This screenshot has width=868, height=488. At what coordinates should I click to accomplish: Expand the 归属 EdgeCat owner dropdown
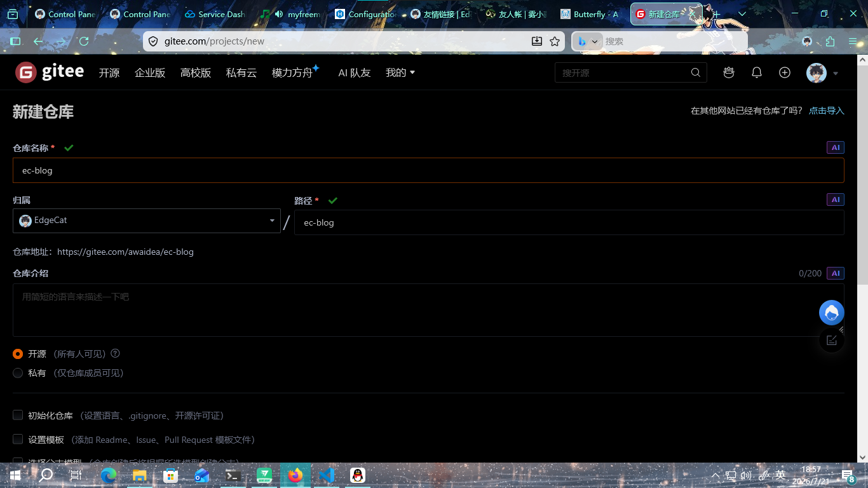(x=147, y=220)
